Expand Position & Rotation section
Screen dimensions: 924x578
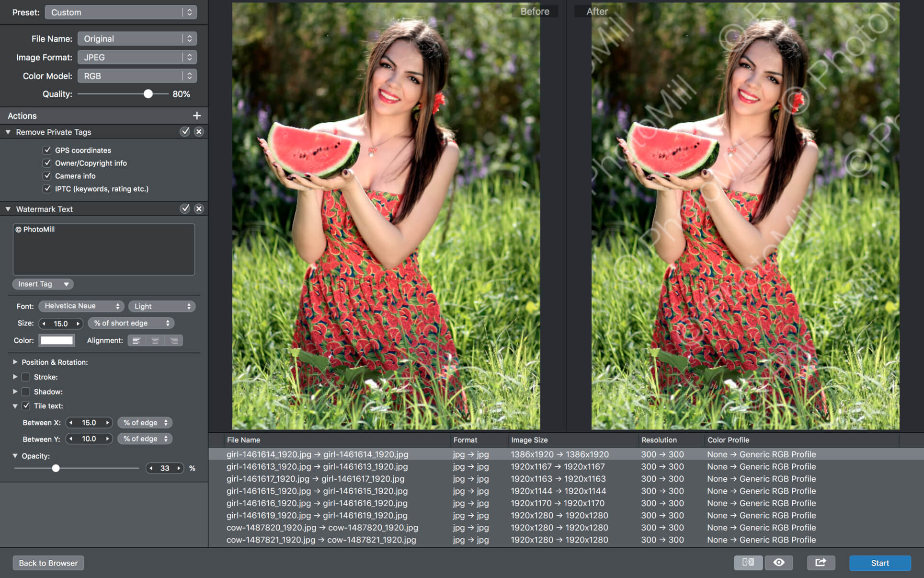click(x=15, y=362)
